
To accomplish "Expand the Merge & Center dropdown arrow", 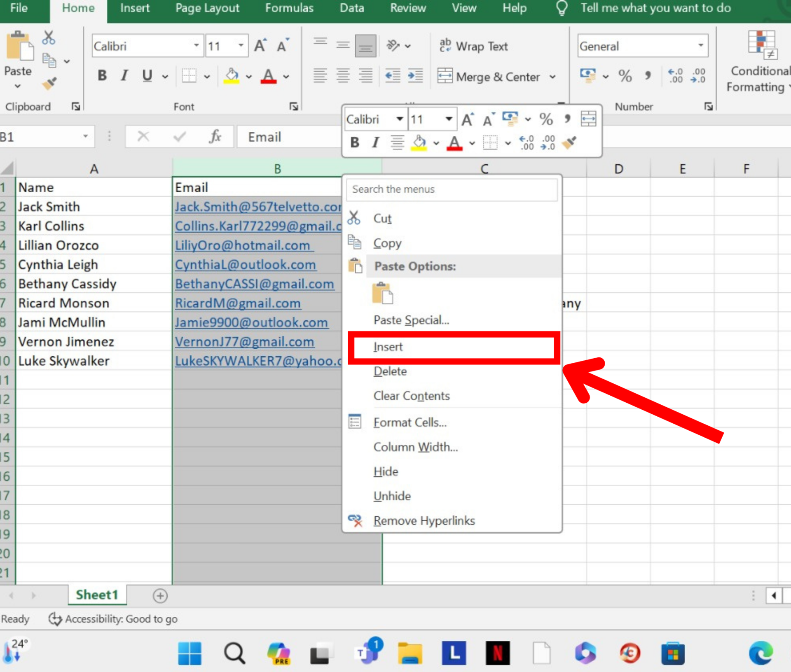I will (x=552, y=77).
